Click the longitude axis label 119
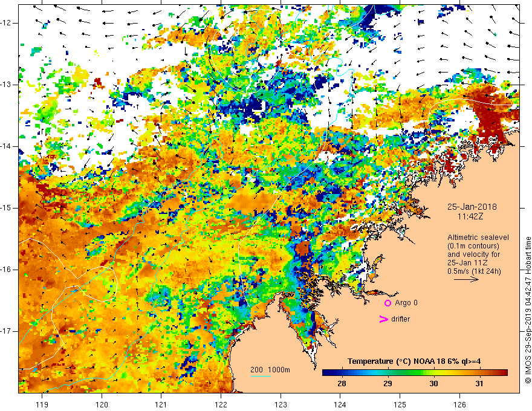Screen dimensions: 532x411 click(42, 404)
